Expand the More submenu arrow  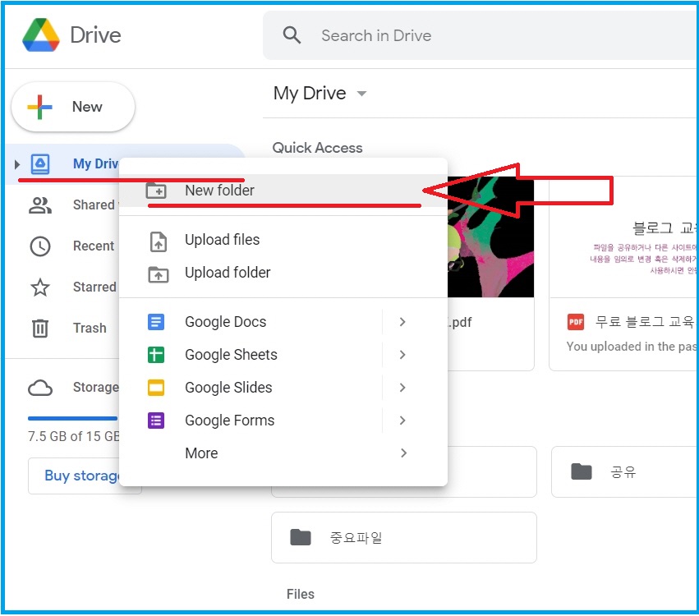click(403, 453)
